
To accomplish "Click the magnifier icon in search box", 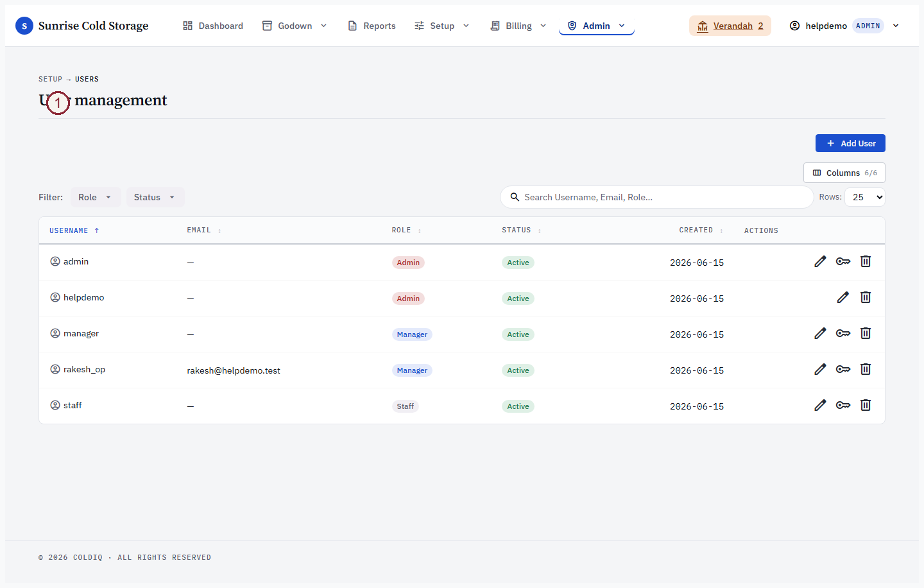I will tap(515, 197).
